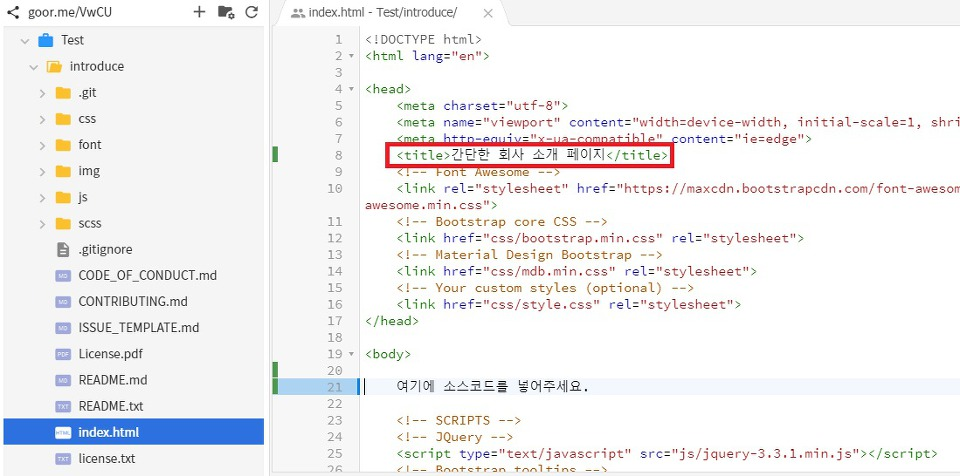Expand the js folder
Screen dimensions: 960x476
click(42, 198)
